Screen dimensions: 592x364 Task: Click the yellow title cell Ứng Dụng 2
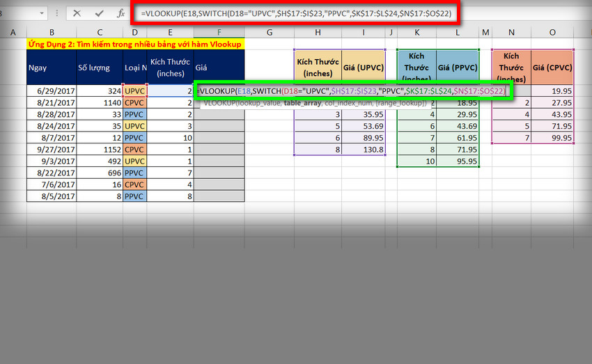136,44
